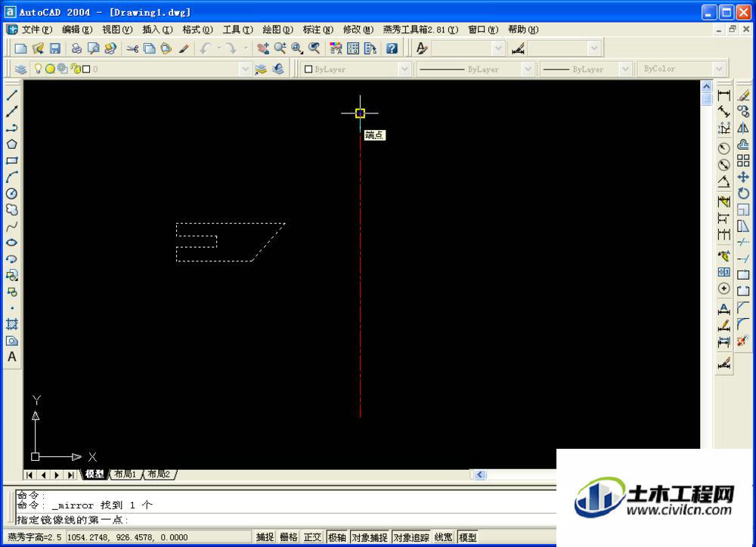Open the 绘图 Draw menu
756x547 pixels.
(x=277, y=29)
